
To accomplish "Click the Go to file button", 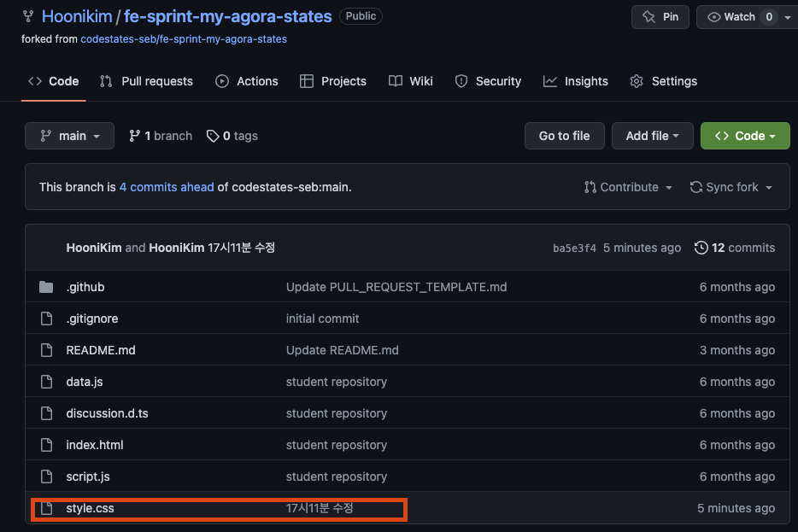I will [565, 136].
